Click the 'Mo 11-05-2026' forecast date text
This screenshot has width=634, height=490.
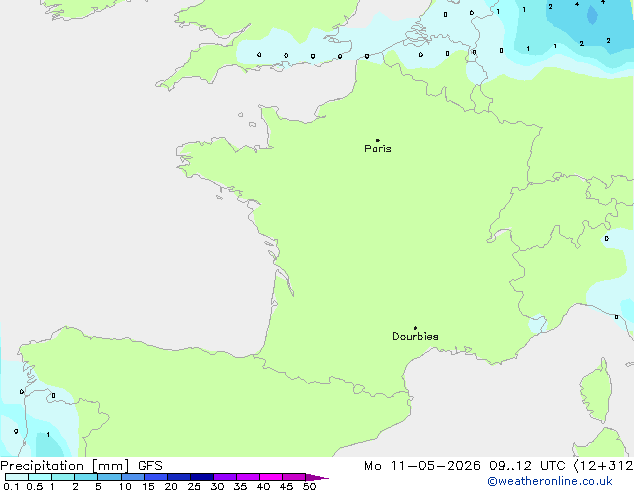pyautogui.click(x=422, y=466)
